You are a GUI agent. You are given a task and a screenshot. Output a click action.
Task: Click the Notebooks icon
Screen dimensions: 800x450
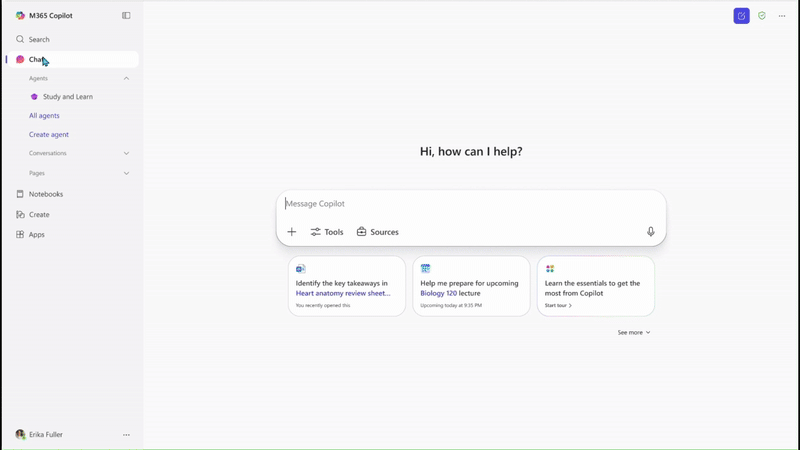pos(20,194)
